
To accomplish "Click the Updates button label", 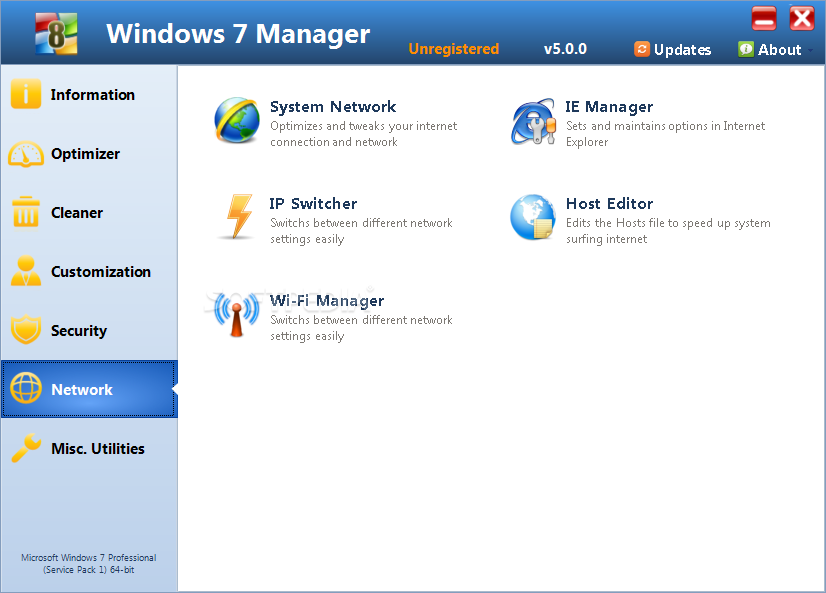I will 682,50.
